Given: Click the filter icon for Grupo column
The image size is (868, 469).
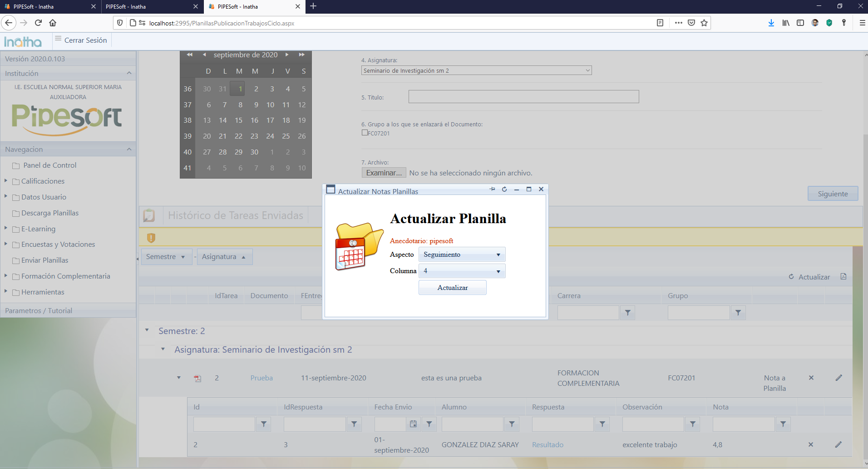Looking at the screenshot, I should [x=738, y=313].
